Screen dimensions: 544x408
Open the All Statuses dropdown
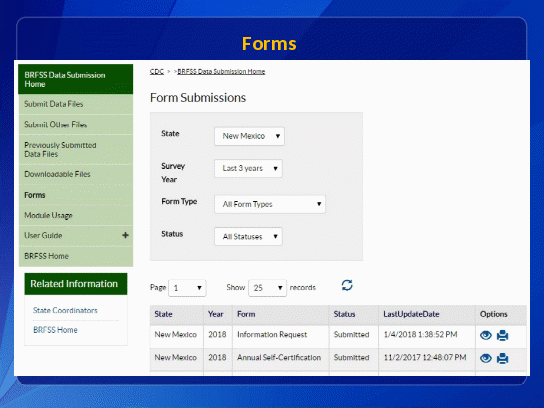click(x=248, y=237)
